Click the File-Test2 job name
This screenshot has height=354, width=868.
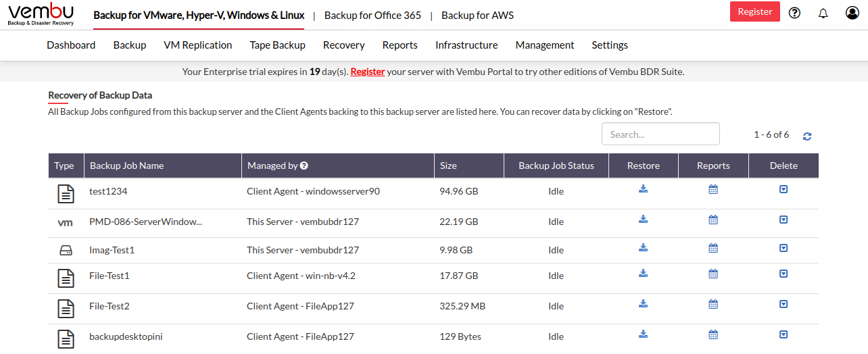tap(109, 306)
